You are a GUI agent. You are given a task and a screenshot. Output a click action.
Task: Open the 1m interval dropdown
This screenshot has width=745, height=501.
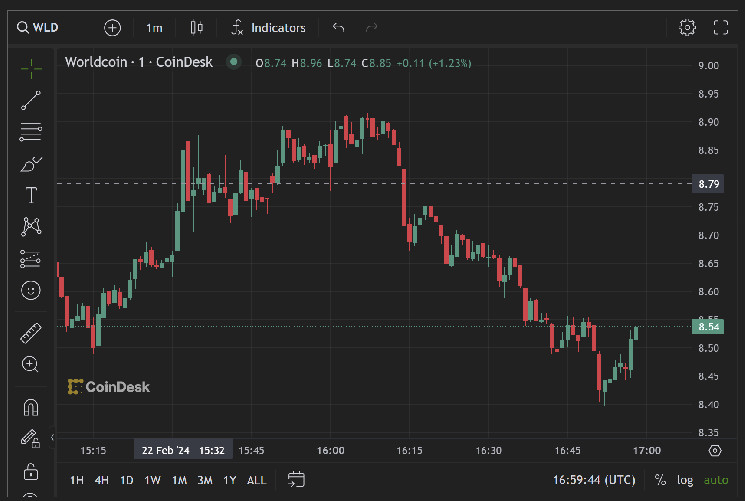tap(154, 28)
